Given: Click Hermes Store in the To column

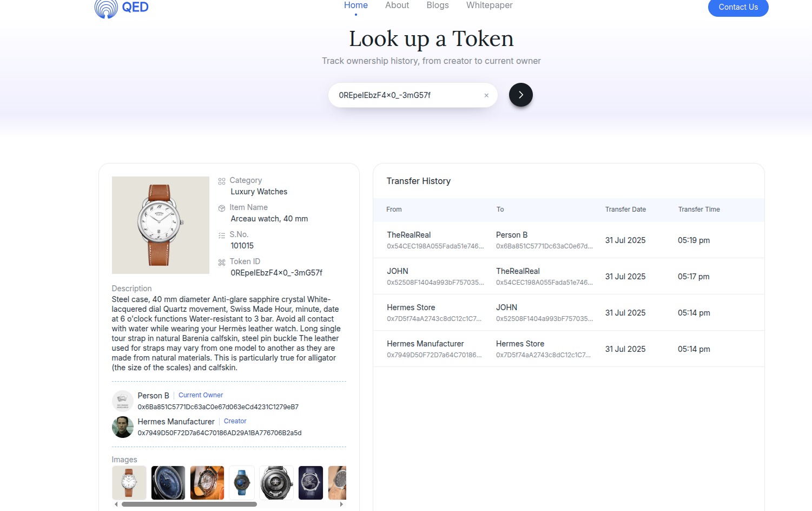Looking at the screenshot, I should click(520, 344).
